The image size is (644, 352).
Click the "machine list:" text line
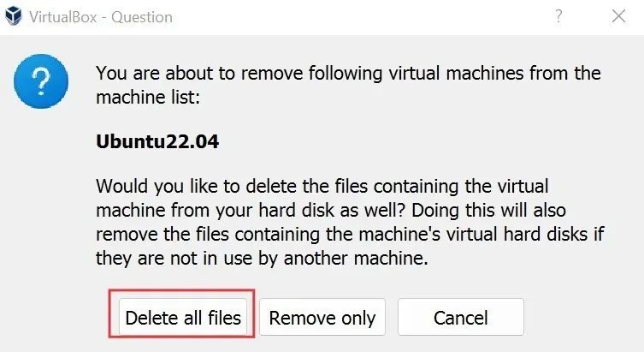pos(147,98)
